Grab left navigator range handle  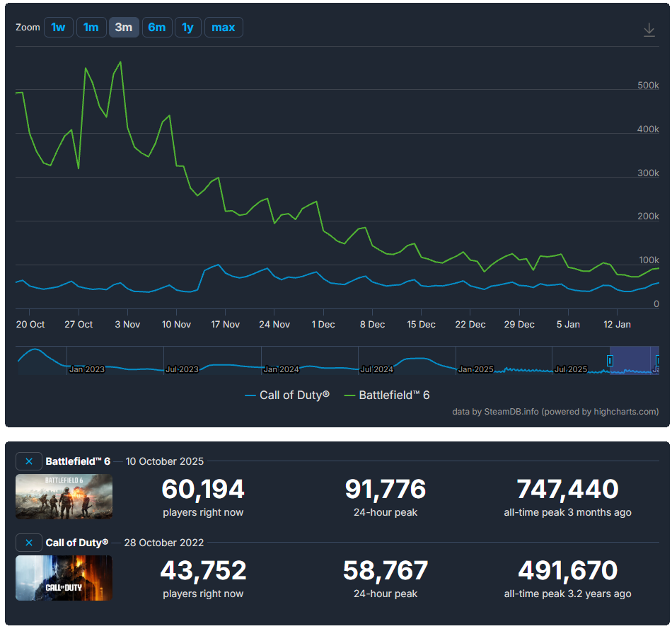(610, 360)
